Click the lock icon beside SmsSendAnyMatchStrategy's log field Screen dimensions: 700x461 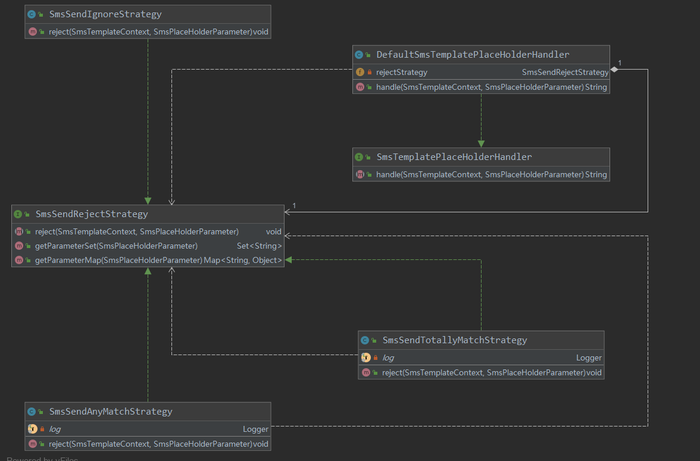[x=42, y=429]
